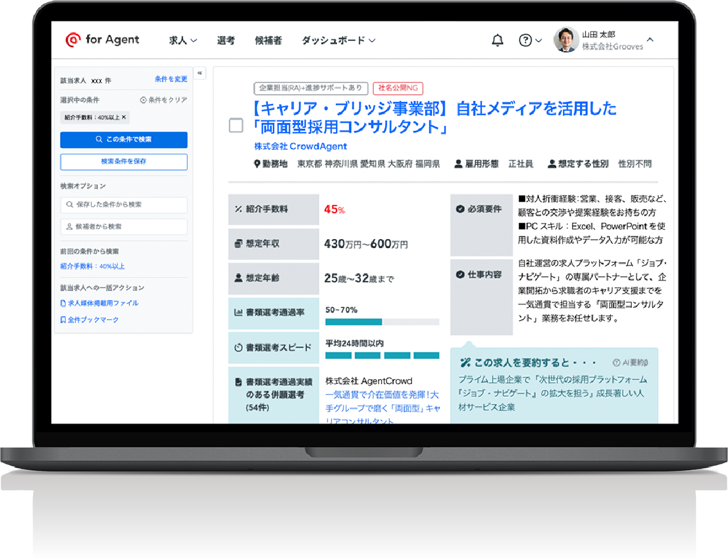The height and width of the screenshot is (560, 728).
Task: Click the notification bell icon
Action: pos(497,40)
